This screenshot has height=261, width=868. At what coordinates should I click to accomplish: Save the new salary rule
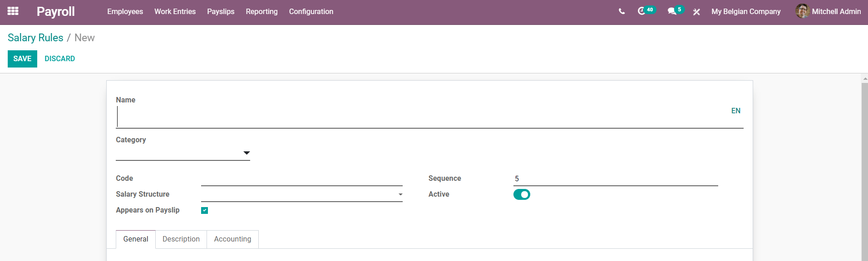click(22, 59)
